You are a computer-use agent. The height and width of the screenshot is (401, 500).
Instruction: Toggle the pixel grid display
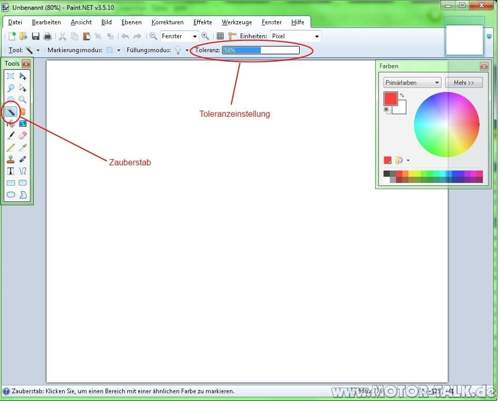220,36
